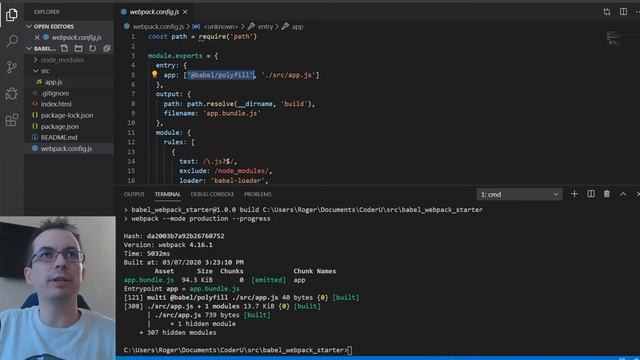
Task: Open the Source Control view
Action: pyautogui.click(x=12, y=67)
